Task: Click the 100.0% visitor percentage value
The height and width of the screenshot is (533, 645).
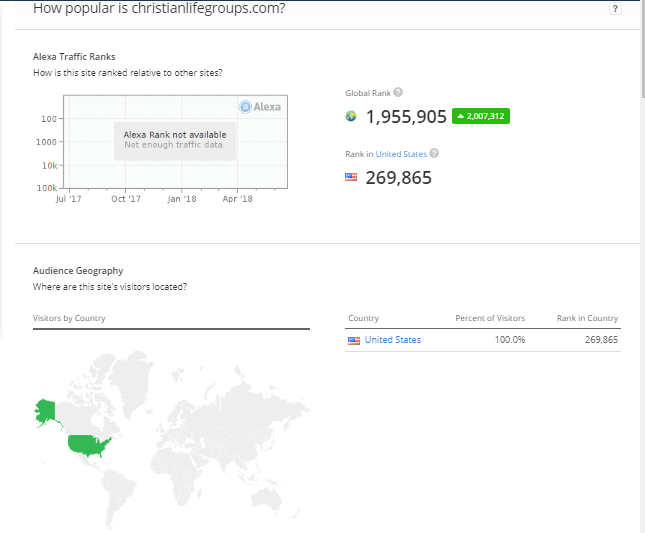Action: [x=510, y=340]
